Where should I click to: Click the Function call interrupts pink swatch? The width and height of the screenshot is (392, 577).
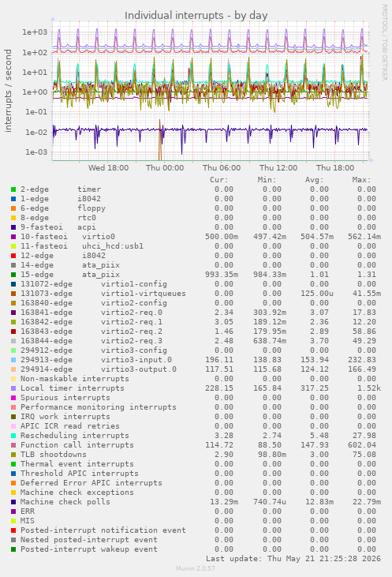[13, 445]
